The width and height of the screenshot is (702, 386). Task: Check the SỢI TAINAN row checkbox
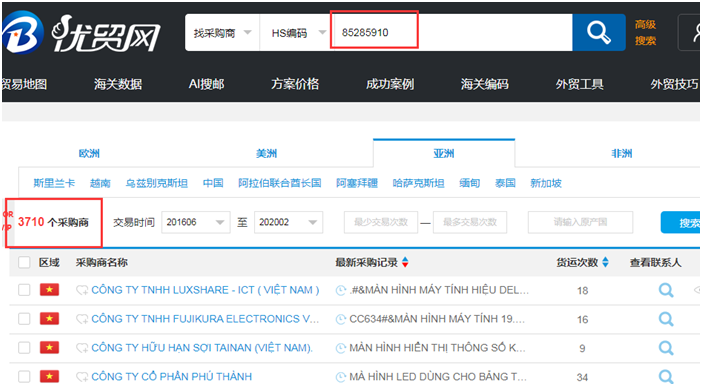[24, 347]
